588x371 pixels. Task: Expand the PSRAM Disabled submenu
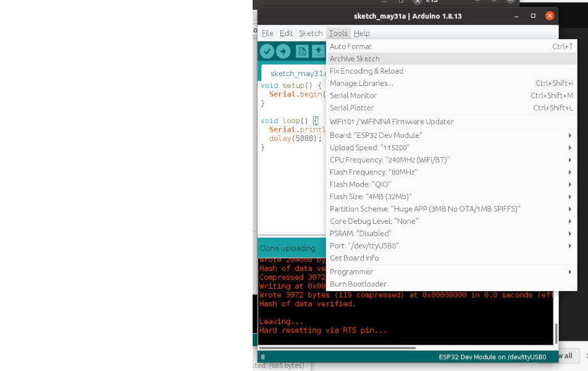coord(451,234)
